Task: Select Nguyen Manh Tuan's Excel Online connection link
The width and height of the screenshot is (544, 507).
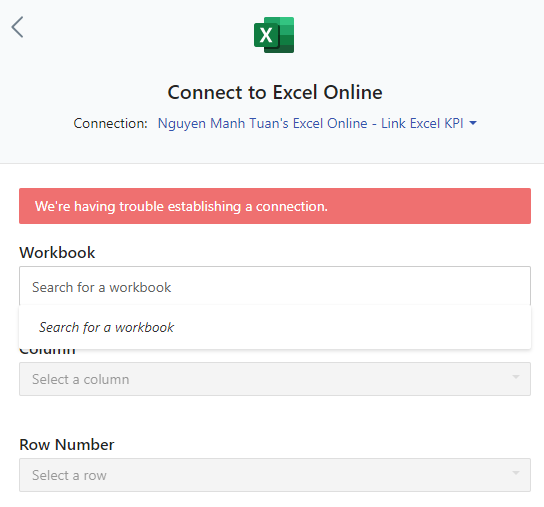Action: [x=311, y=123]
